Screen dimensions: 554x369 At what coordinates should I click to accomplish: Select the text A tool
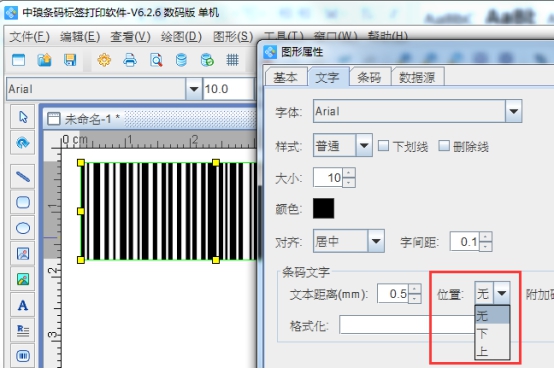[x=23, y=305]
